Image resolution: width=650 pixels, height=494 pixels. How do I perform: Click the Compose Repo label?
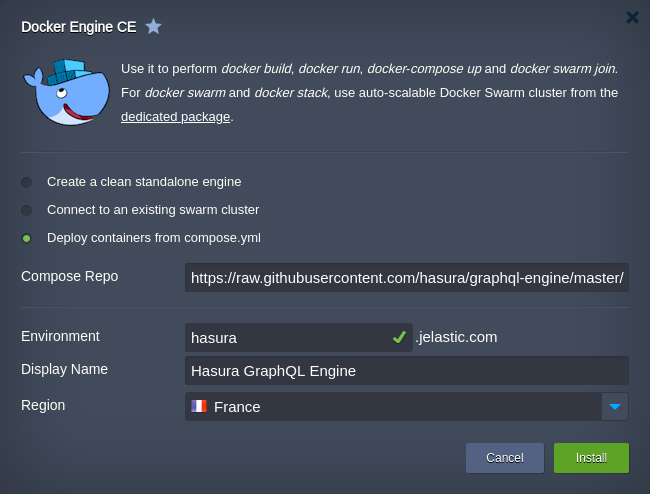70,276
